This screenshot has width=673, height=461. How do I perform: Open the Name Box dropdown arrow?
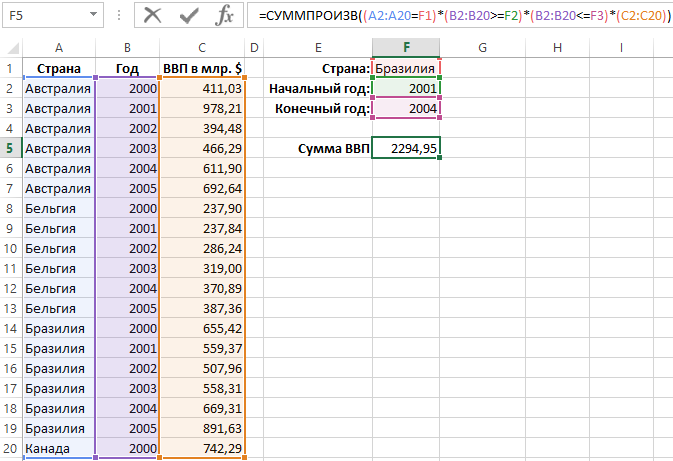pyautogui.click(x=93, y=15)
